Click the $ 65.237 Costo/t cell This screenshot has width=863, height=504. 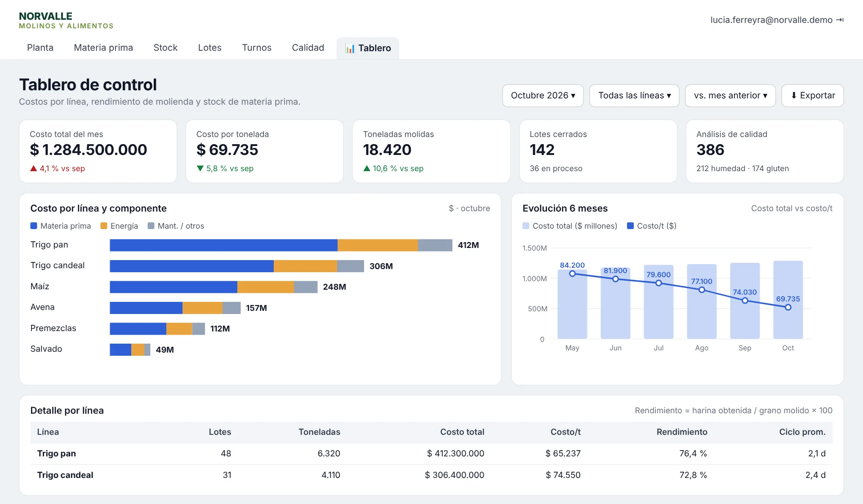[x=563, y=454]
